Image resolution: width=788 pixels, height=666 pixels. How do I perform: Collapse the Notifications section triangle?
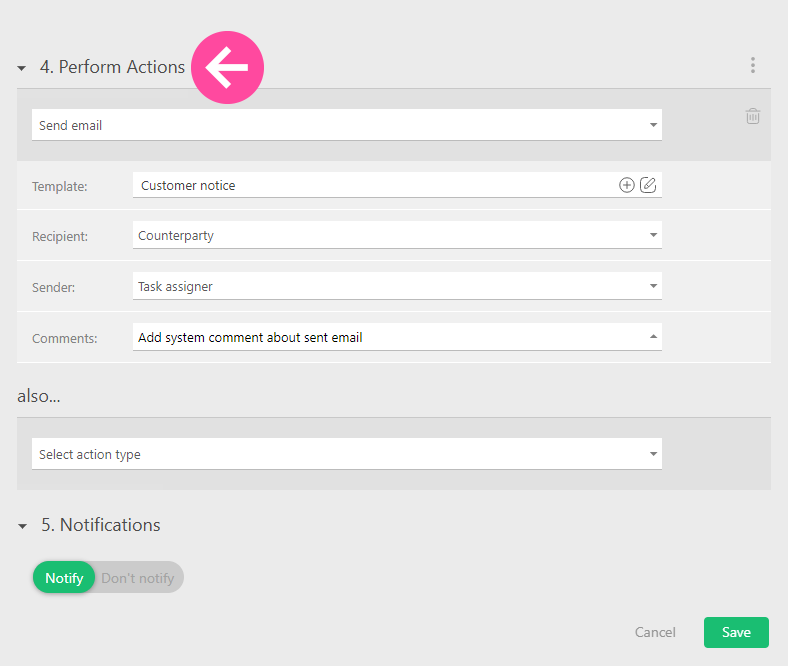click(22, 526)
